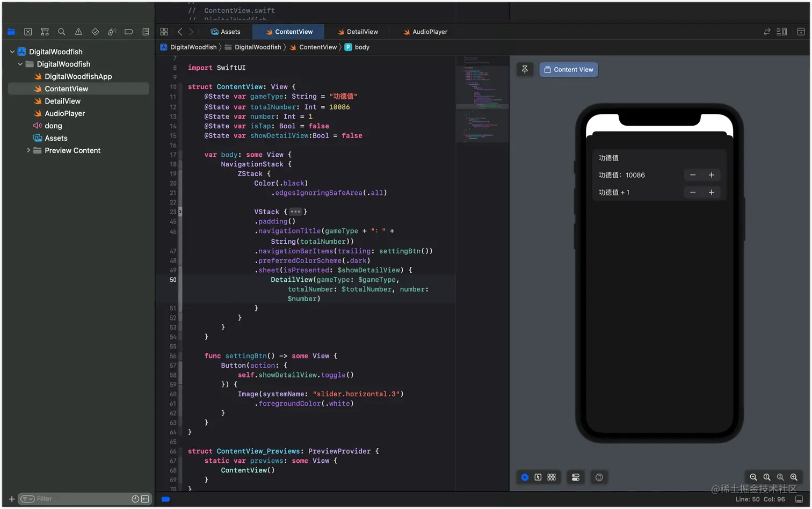Viewport: 812px width, 509px height.
Task: Click 'Line: 50 Col: 96' status text
Action: pos(760,499)
